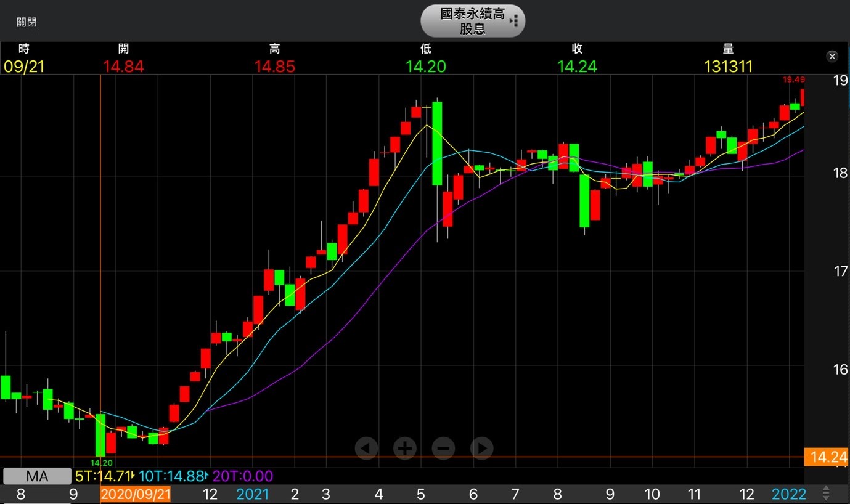Screen dimensions: 850x504
Task: Zoom out with the minus icon
Action: coord(443,448)
